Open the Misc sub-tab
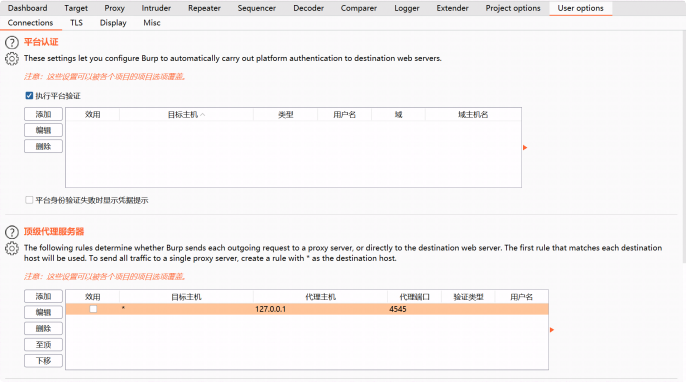Viewport: 686px width, 382px height. [x=152, y=23]
